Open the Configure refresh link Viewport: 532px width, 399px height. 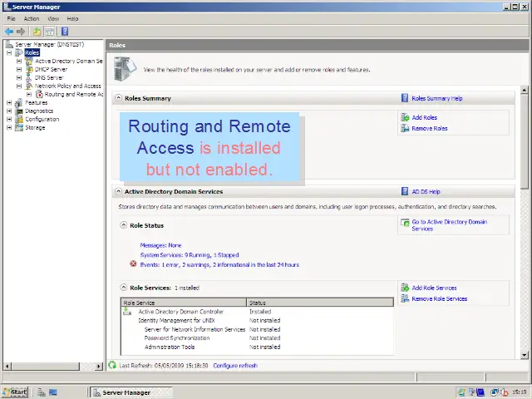pos(235,366)
